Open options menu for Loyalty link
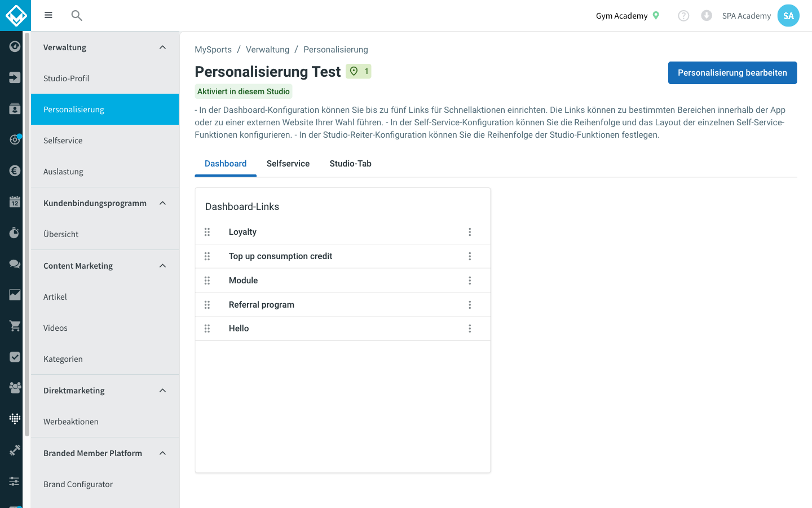The width and height of the screenshot is (812, 508). coord(470,232)
